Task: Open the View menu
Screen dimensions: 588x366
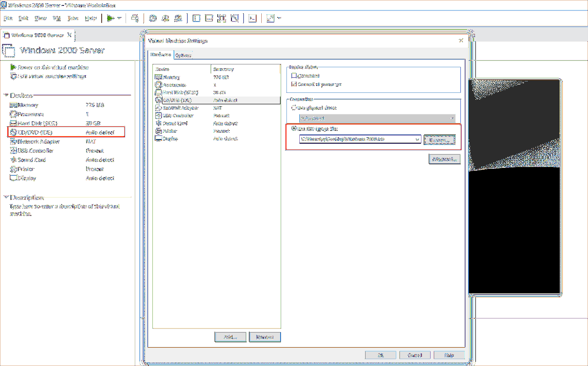Action: click(41, 18)
